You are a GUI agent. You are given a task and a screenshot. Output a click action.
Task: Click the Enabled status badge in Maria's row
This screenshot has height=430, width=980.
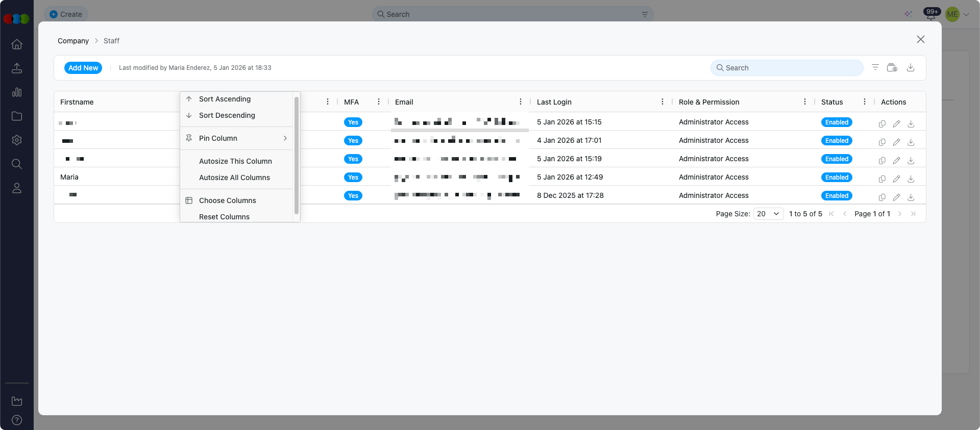coord(836,178)
